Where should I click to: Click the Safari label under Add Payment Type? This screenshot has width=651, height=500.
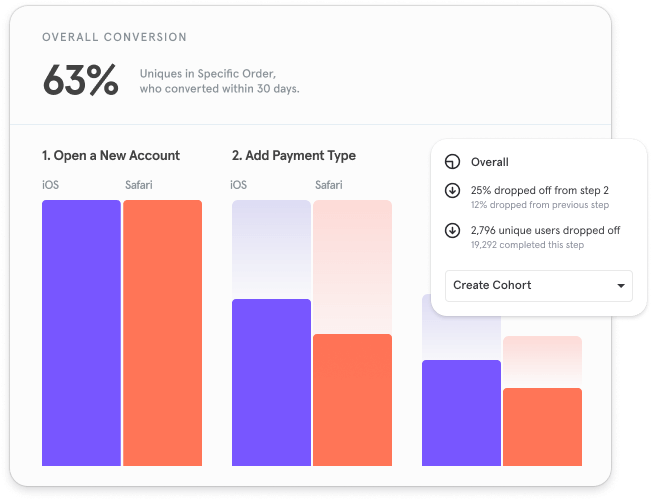point(328,185)
